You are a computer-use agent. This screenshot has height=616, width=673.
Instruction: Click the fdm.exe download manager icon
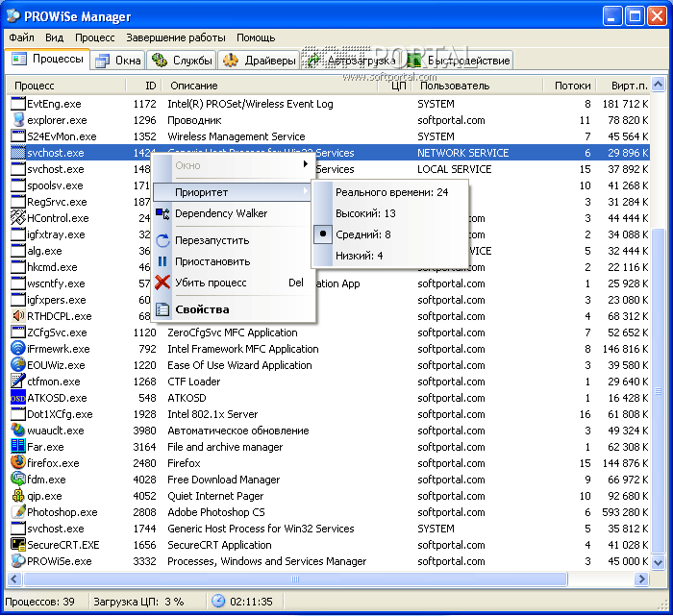point(18,480)
